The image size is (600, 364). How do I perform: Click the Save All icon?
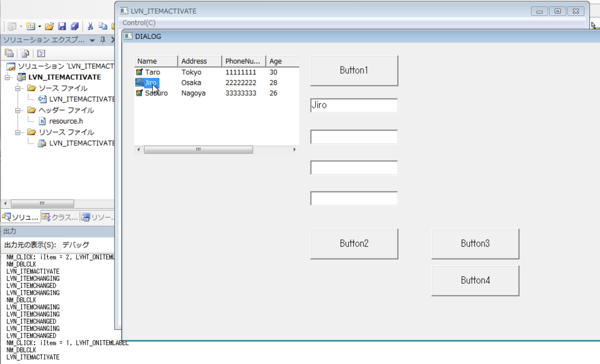pos(74,26)
